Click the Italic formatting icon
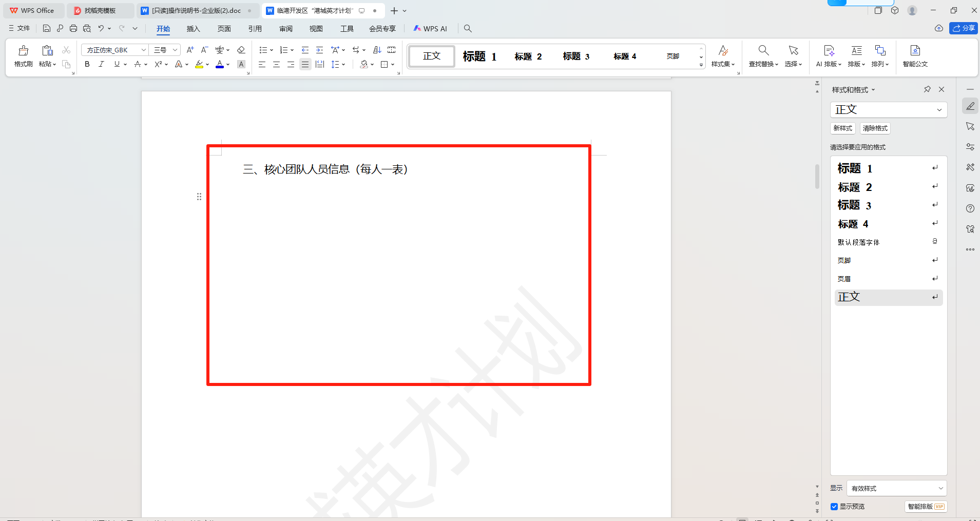Viewport: 980px width, 521px height. [102, 64]
